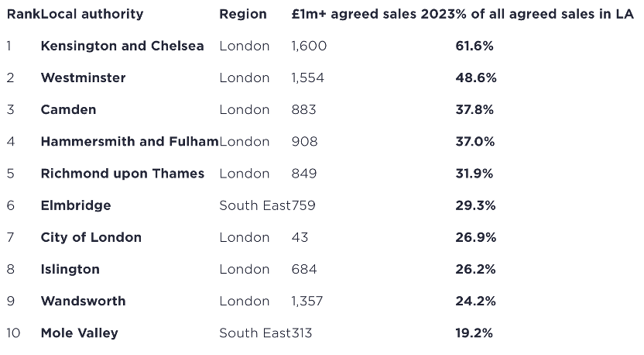Select the Westminster row name
Viewport: 644px width, 355px height.
(x=83, y=78)
